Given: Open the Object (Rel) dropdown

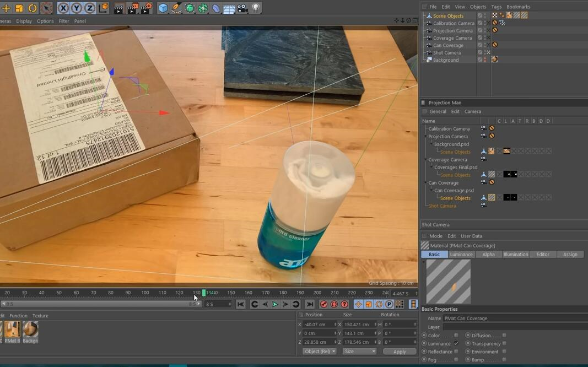Looking at the screenshot, I should (319, 351).
